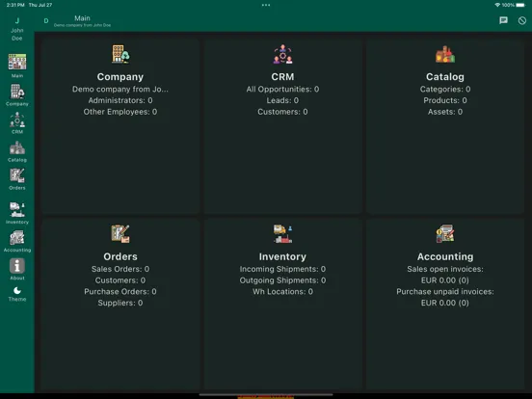
Task: Click 'Incoming Shipments: 0' line
Action: click(x=282, y=269)
